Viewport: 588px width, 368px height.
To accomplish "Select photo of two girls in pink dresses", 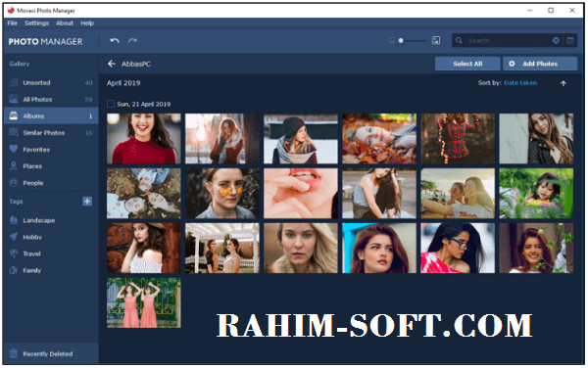I will [144, 302].
